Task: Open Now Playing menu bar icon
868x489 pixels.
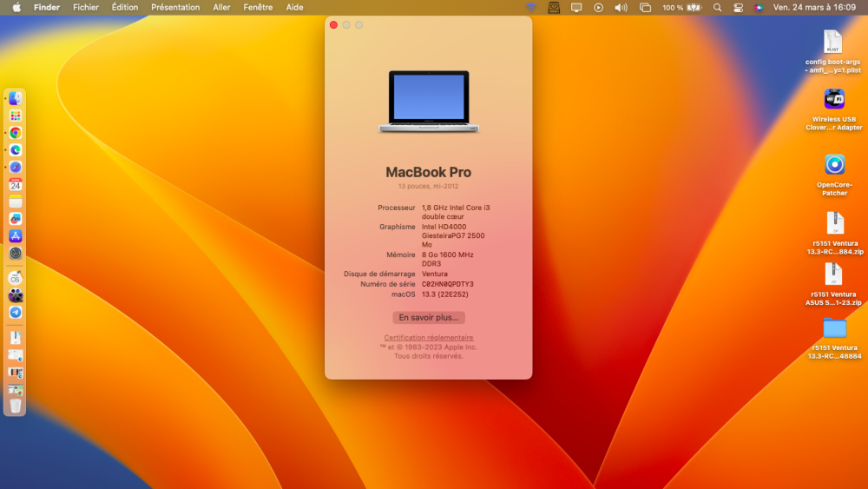Action: click(598, 7)
